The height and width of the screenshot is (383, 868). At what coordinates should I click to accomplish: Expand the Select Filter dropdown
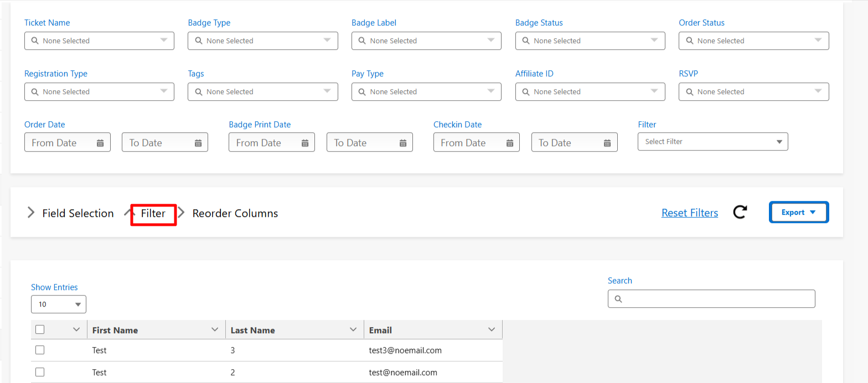(712, 142)
